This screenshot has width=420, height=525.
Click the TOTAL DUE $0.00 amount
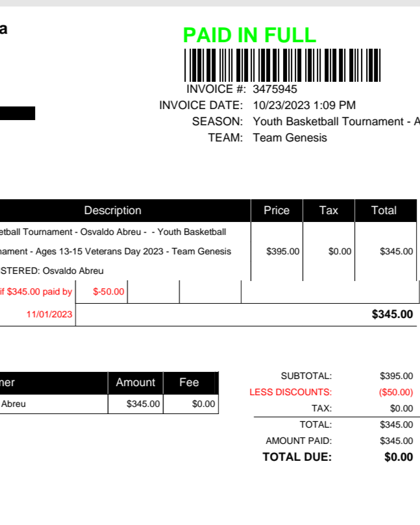(x=399, y=457)
